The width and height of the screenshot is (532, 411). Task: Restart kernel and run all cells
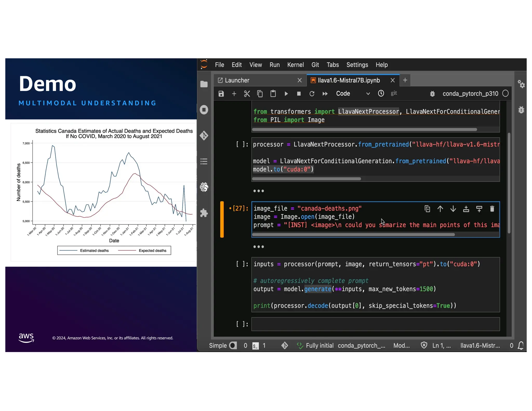click(325, 94)
